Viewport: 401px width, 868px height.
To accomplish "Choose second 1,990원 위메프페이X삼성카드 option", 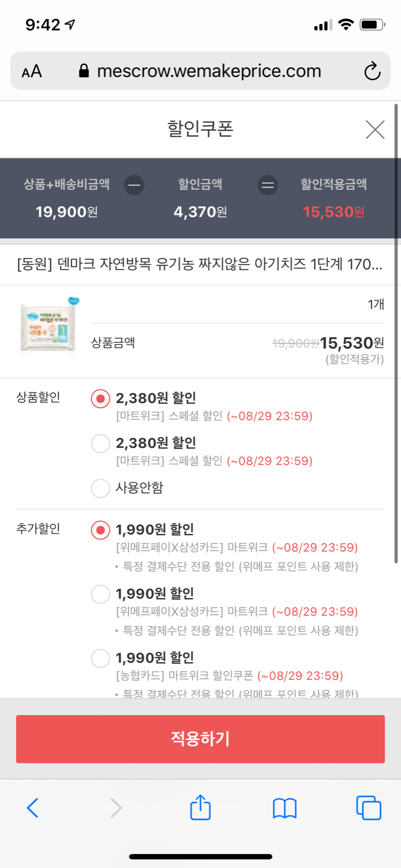I will click(x=100, y=594).
